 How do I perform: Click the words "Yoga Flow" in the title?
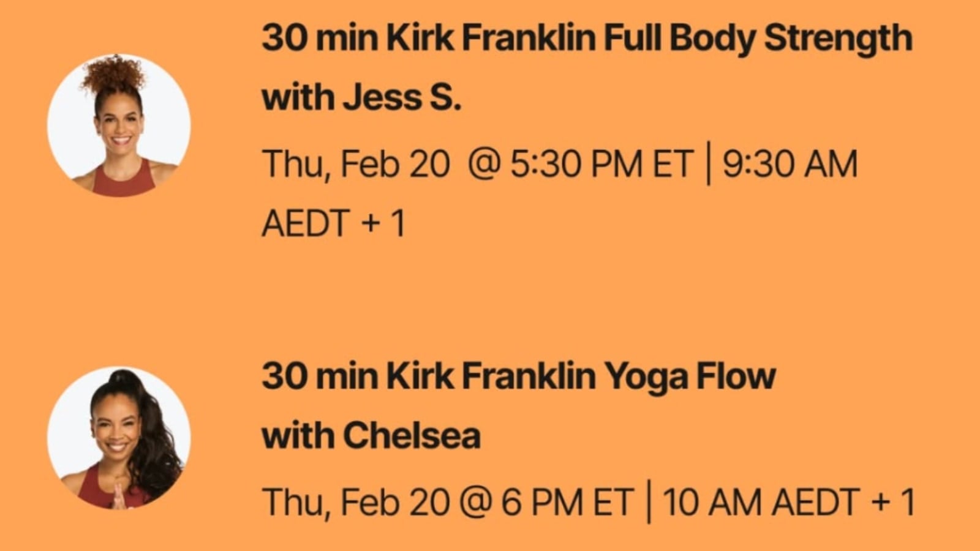[691, 376]
